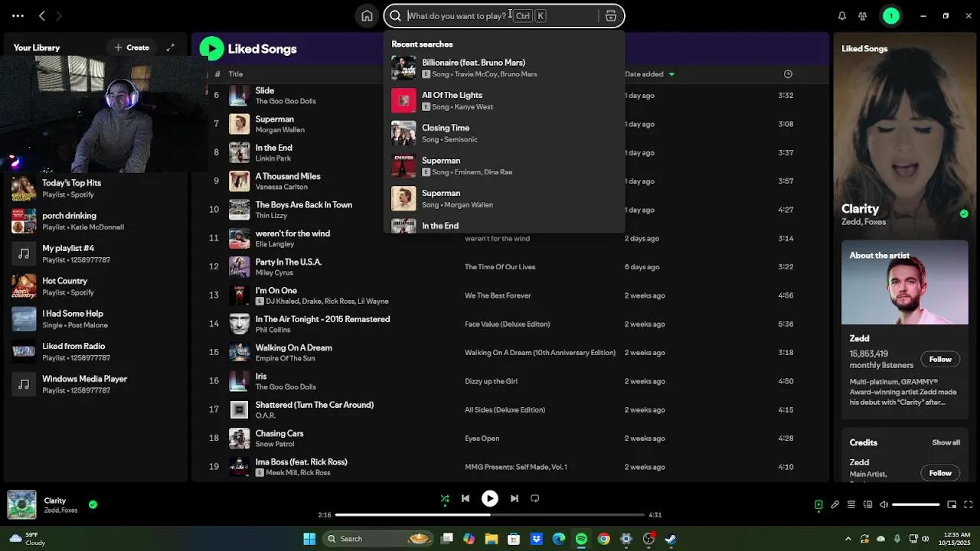Go to Spotify Home via house icon
The width and height of the screenshot is (980, 551).
(x=367, y=15)
